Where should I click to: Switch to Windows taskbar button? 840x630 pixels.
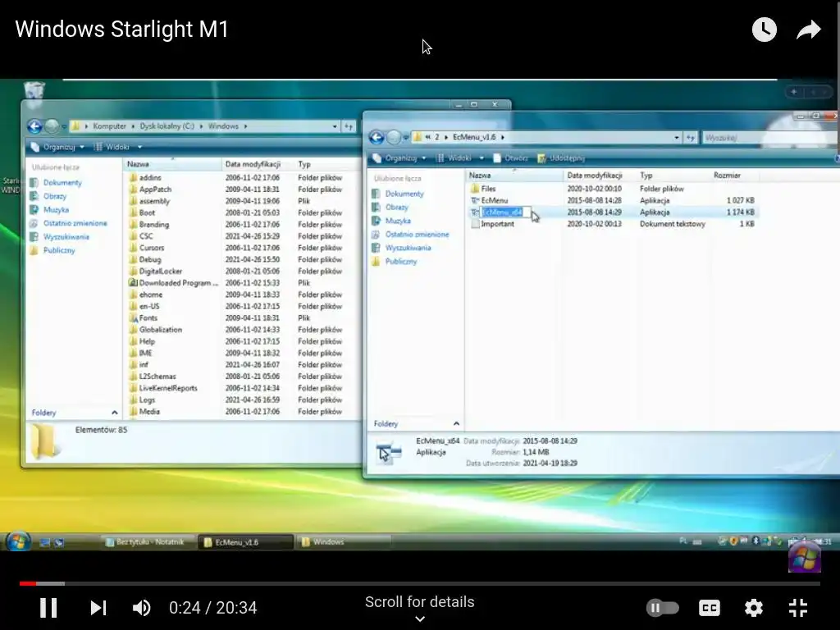(x=343, y=542)
